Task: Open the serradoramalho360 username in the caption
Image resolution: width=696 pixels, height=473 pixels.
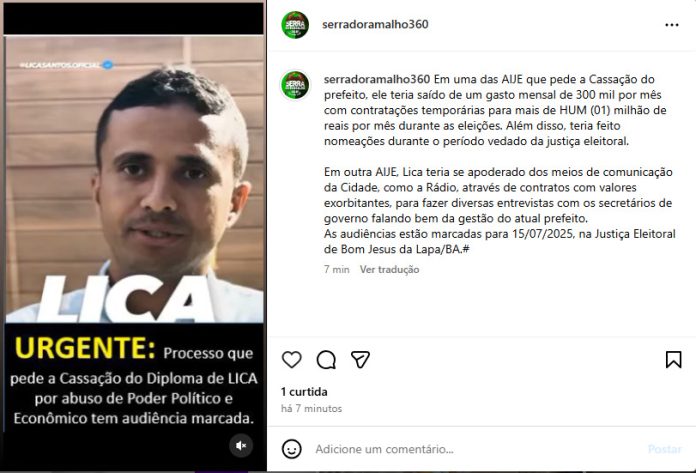Action: coord(377,79)
